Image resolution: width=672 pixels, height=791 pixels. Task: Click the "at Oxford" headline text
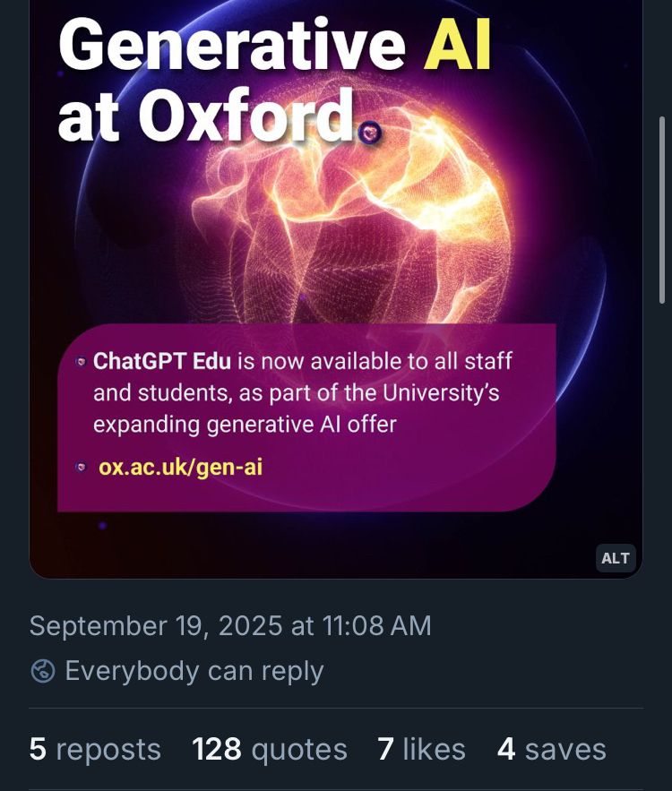206,117
